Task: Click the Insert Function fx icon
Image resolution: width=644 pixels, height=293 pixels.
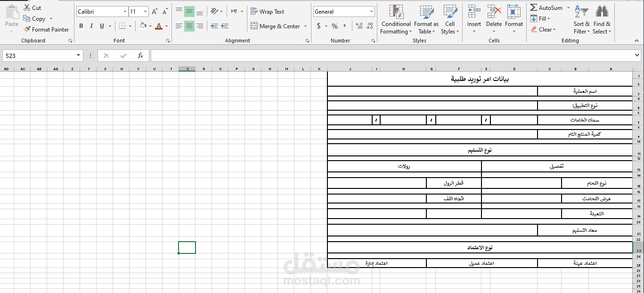Action: (140, 56)
